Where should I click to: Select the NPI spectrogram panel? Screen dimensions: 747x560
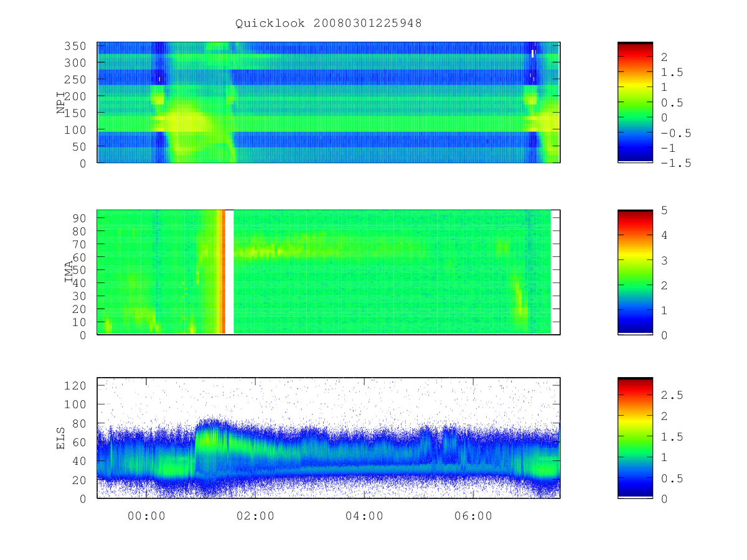(329, 103)
